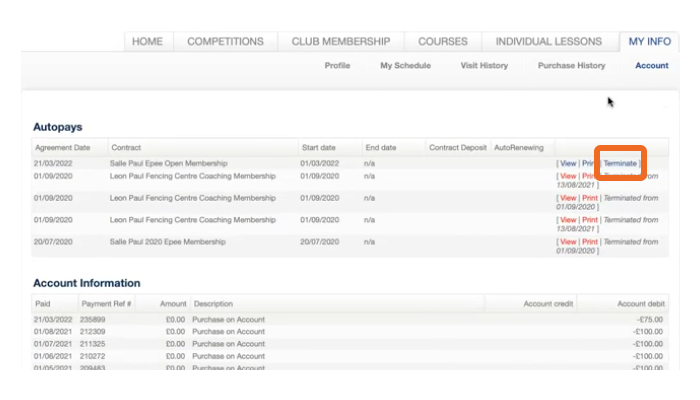
Task: View the Salle Paul 2020 Epee Membership contract
Action: 567,242
